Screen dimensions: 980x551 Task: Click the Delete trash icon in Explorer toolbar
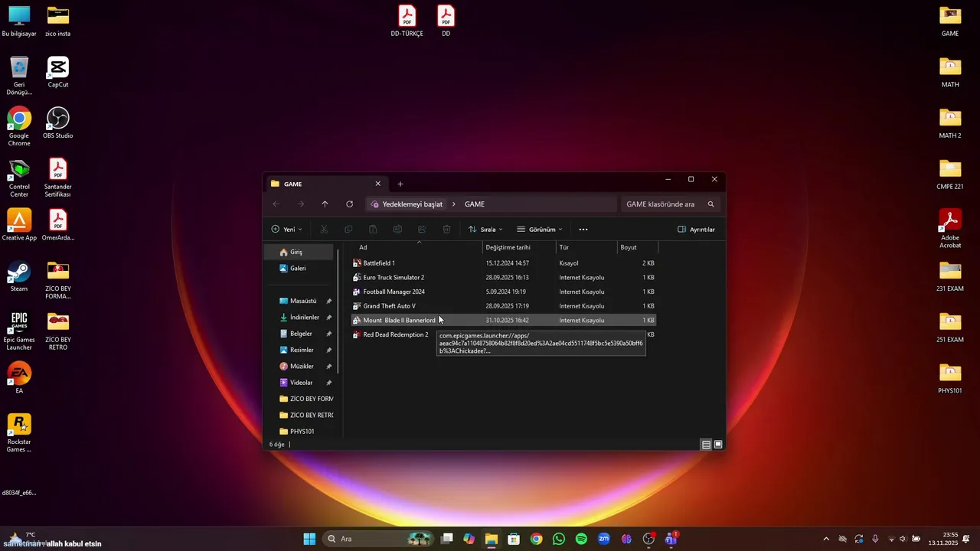[446, 229]
